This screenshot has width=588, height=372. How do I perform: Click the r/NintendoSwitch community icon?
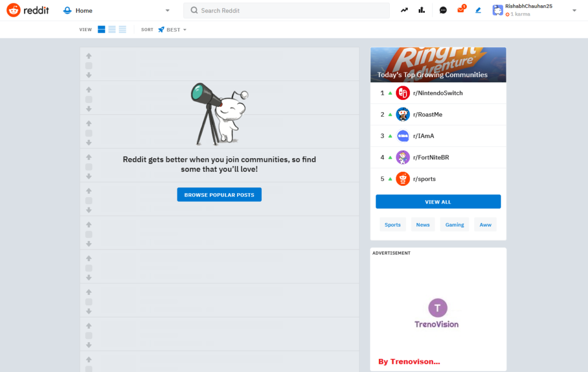(403, 93)
